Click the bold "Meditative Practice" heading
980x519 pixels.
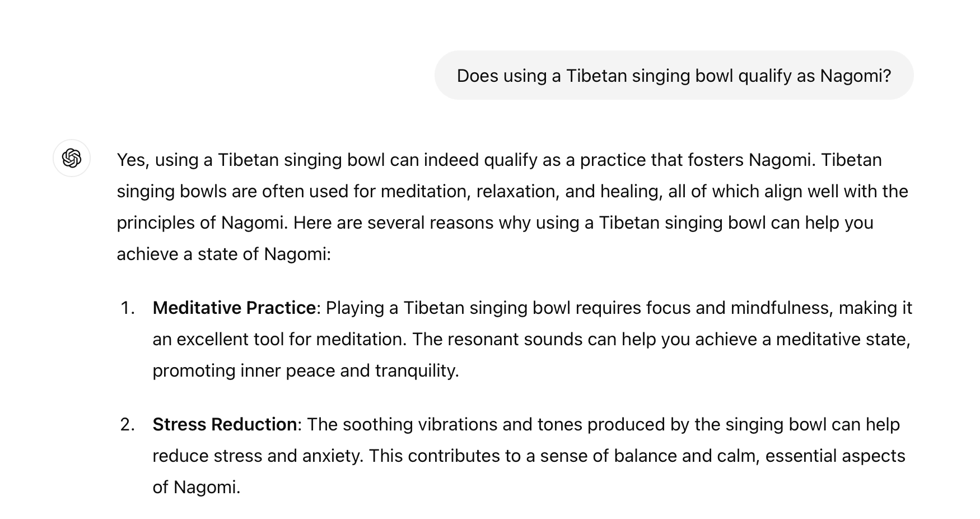[234, 308]
